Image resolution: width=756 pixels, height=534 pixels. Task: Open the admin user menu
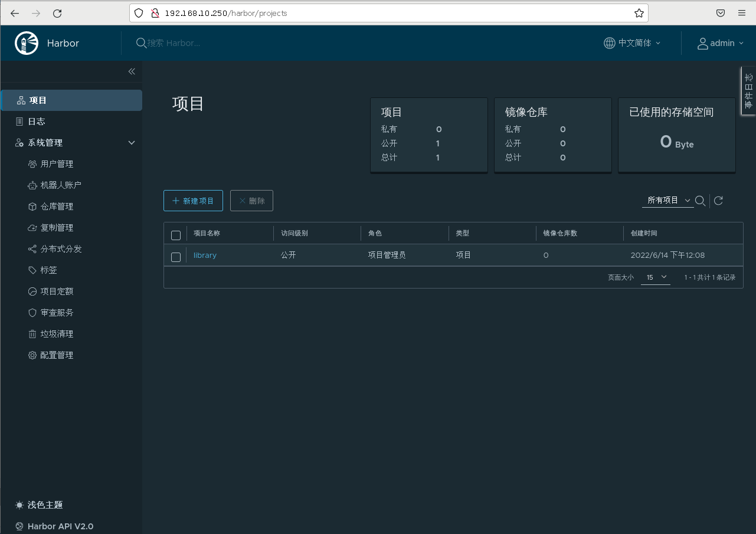(x=720, y=43)
